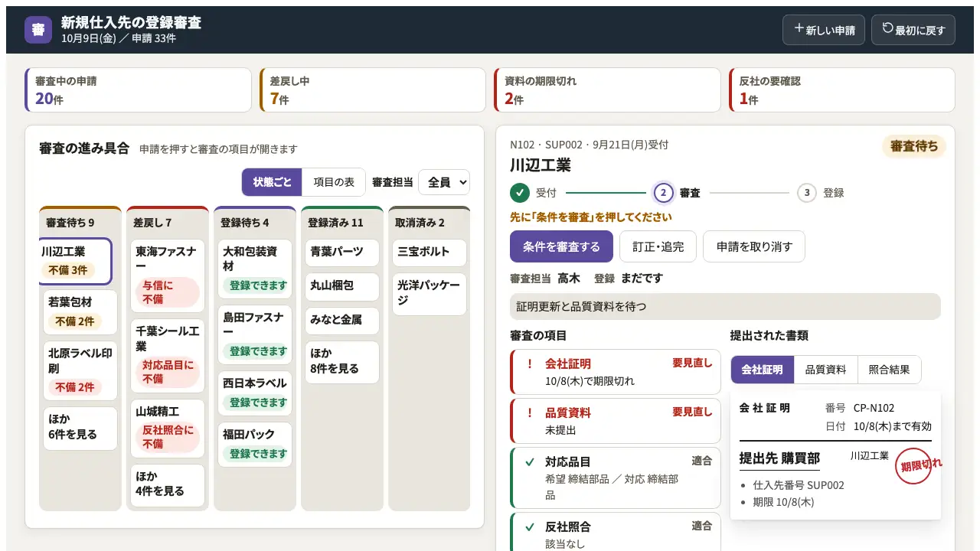Open the 西日本ラベル application card

255,393
